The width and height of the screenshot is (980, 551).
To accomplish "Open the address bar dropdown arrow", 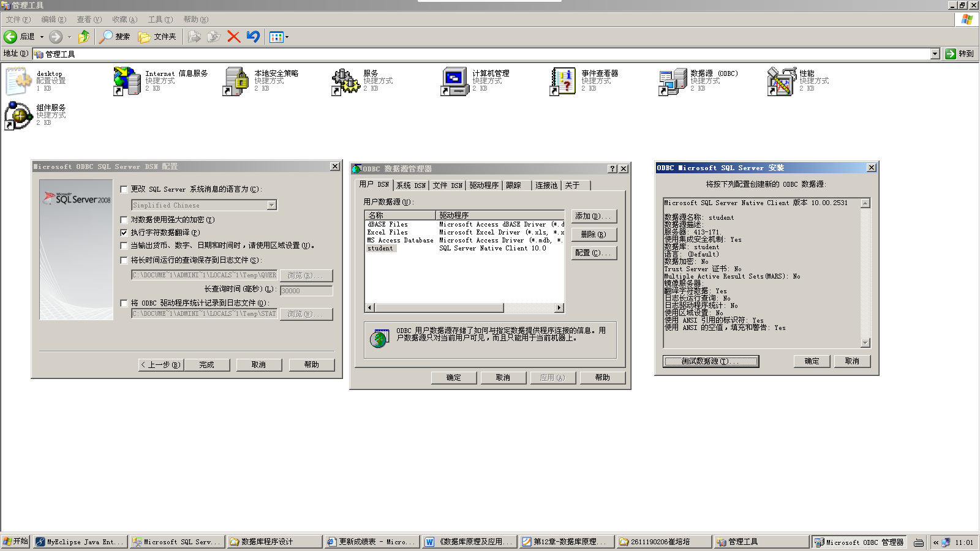I will tap(935, 54).
